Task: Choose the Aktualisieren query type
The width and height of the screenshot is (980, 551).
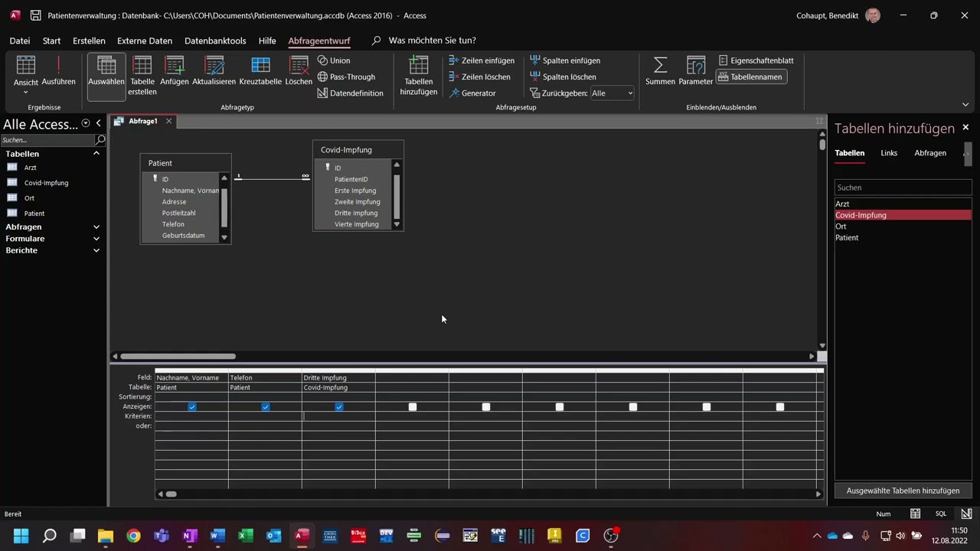Action: coord(214,70)
